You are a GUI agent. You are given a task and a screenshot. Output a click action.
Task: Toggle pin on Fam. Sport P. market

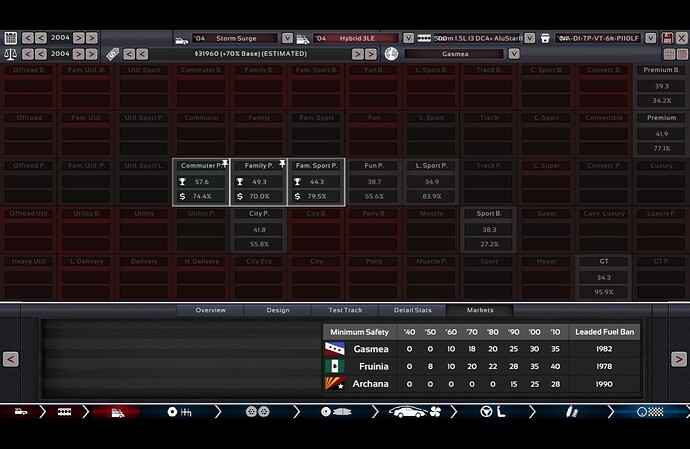342,162
